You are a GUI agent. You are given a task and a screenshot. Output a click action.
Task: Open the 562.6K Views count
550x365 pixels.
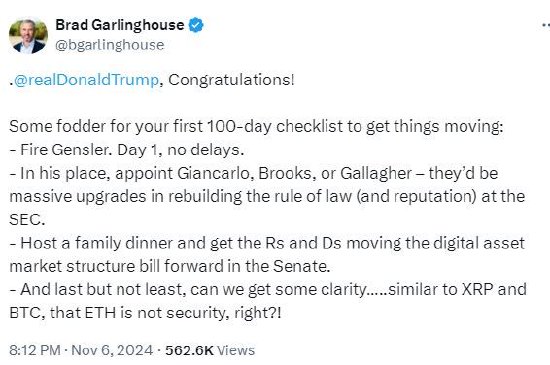coord(210,350)
